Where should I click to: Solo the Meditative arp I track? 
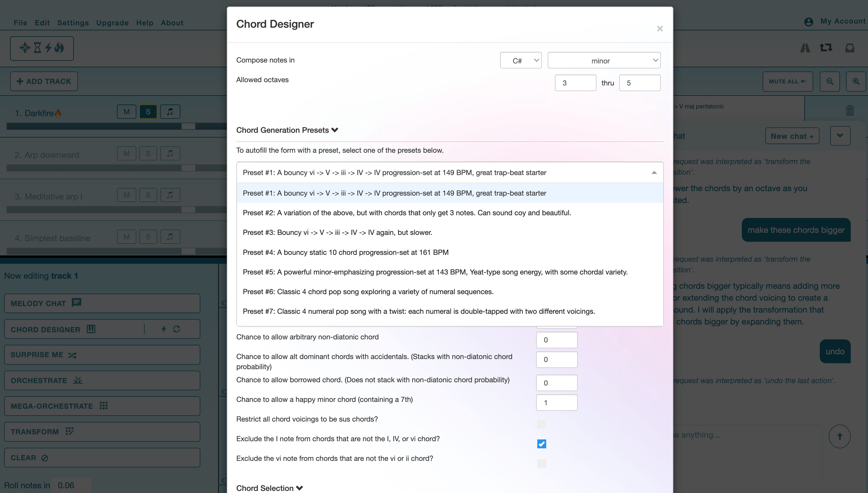coord(148,195)
